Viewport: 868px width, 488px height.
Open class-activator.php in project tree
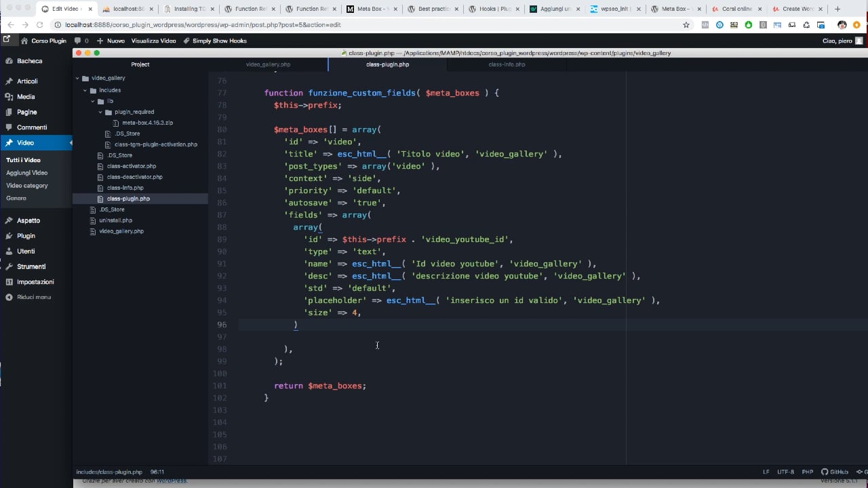coord(132,166)
